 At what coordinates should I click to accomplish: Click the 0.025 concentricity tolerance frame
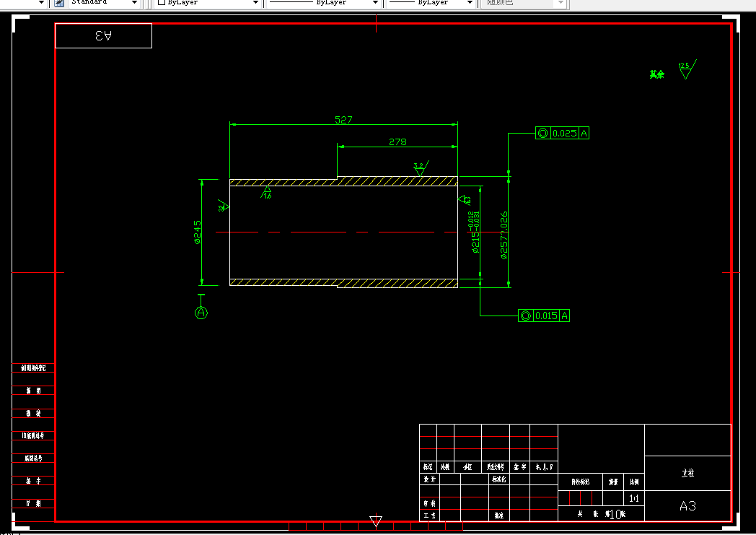click(562, 133)
